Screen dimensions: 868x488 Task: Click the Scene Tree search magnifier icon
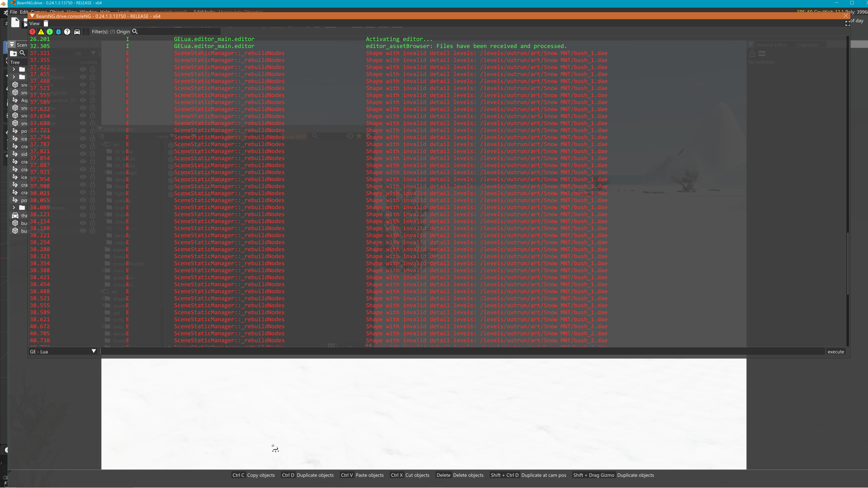[22, 53]
